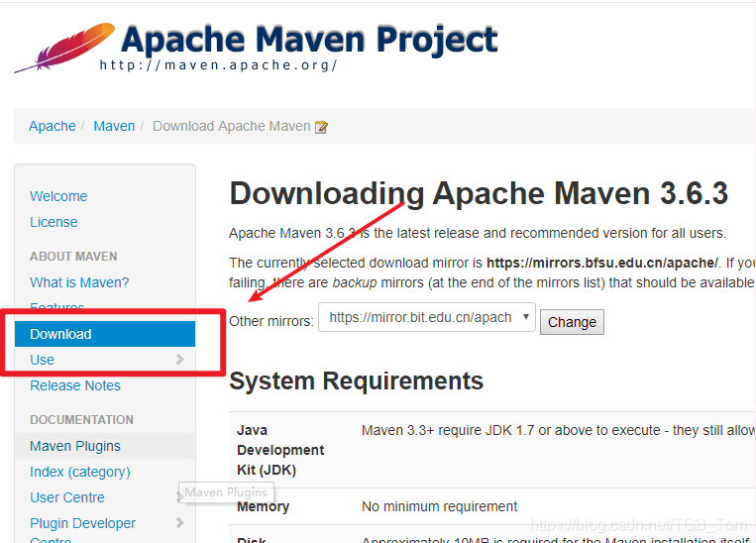
Task: Click Download Apache Maven breadcrumb text
Action: point(232,126)
